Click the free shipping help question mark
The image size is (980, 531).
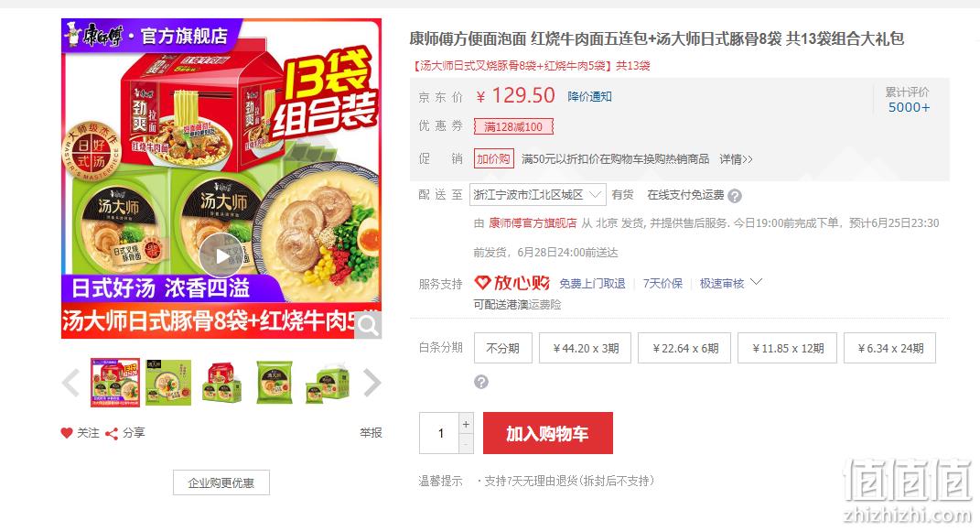(x=735, y=196)
